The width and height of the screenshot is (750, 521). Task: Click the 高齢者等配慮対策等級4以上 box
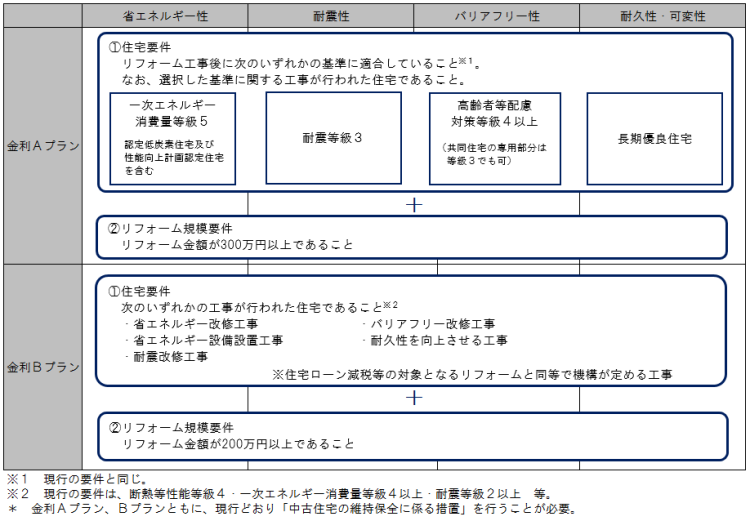point(495,139)
